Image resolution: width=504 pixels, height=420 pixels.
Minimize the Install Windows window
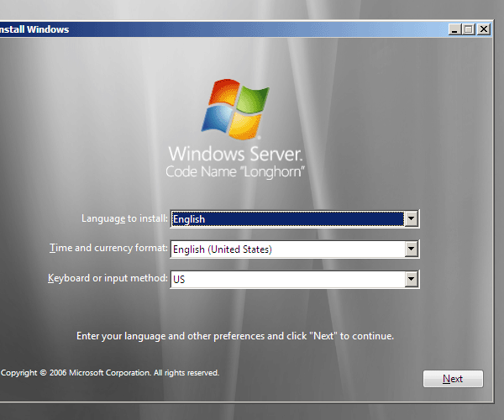pos(454,29)
